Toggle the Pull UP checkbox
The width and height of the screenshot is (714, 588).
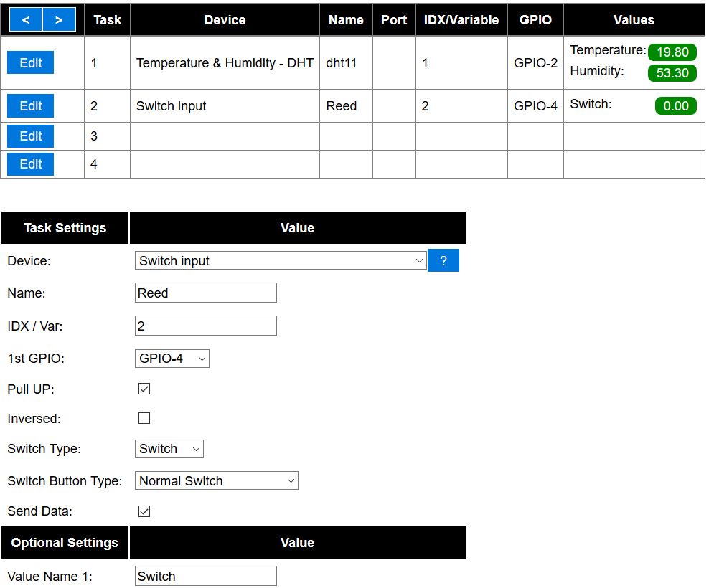point(144,389)
